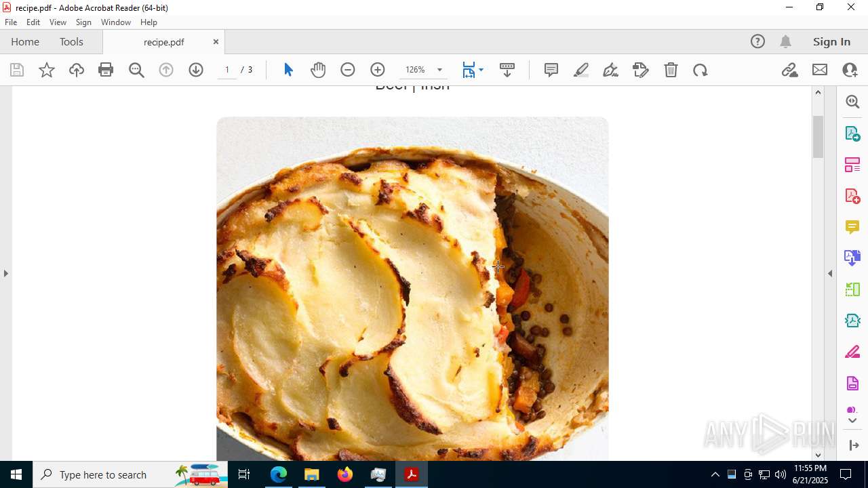Open the Windows Start menu
Image resolution: width=868 pixels, height=488 pixels.
click(16, 474)
